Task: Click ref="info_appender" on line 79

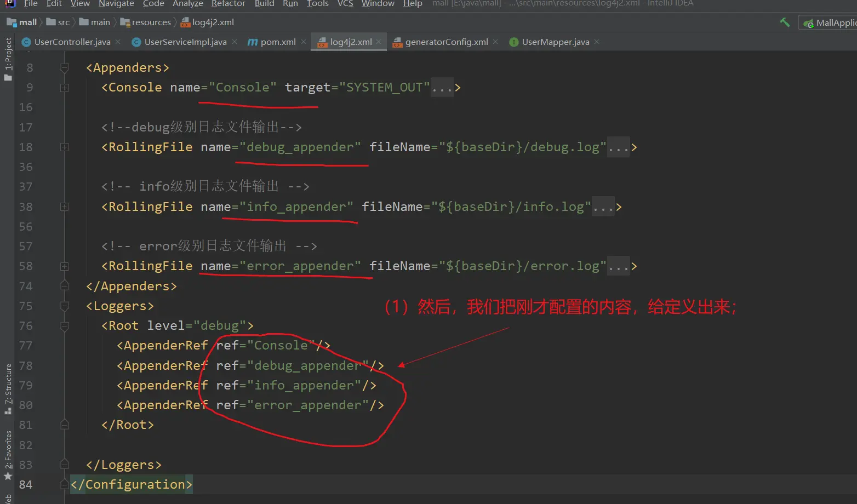Action: pyautogui.click(x=289, y=386)
